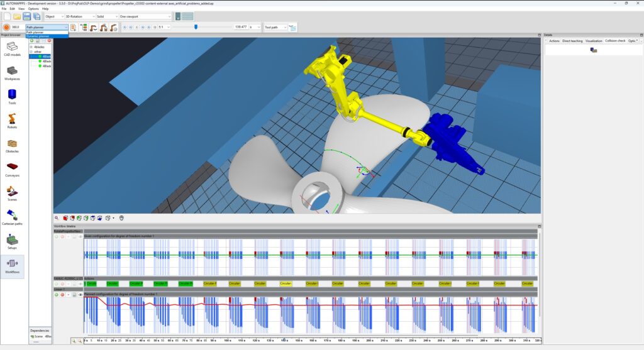The width and height of the screenshot is (644, 350).
Task: Open the Obstacles section
Action: point(13,146)
